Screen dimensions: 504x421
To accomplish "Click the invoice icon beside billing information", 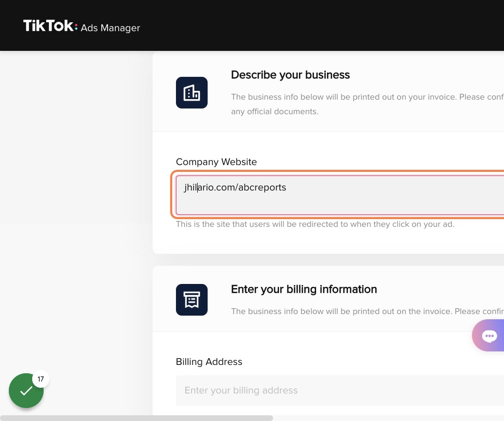I will point(192,300).
